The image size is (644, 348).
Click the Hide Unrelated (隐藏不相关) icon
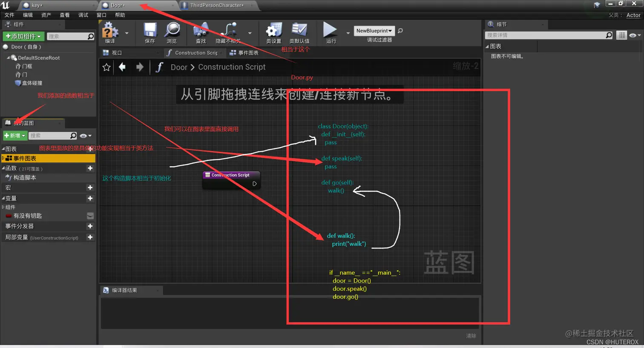(228, 30)
